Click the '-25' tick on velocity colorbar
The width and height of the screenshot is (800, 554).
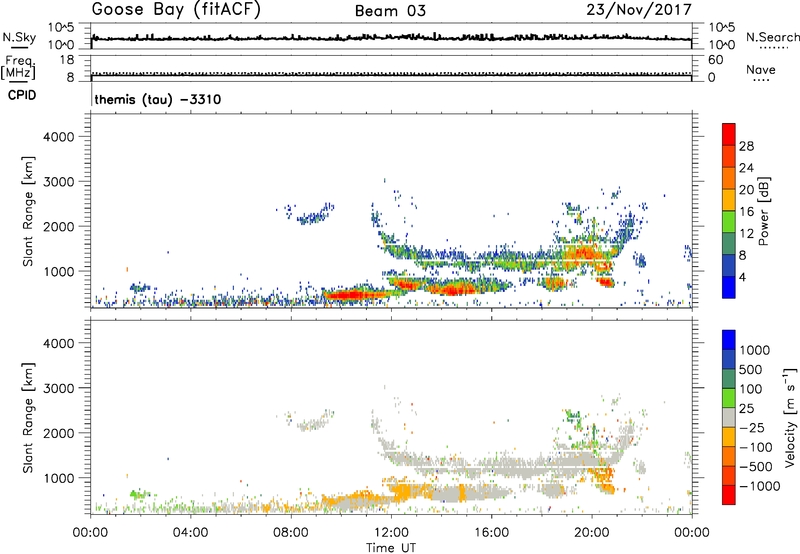click(x=753, y=428)
